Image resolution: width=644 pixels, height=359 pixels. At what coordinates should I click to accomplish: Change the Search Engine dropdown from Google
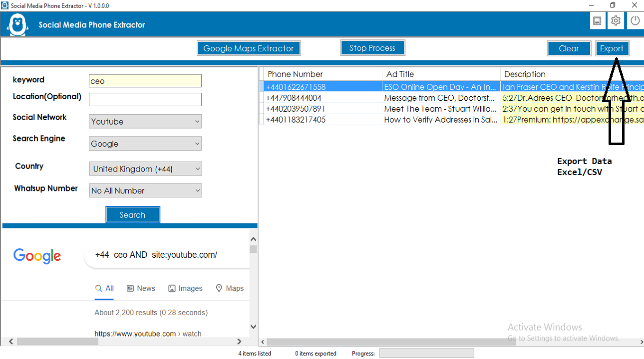coord(145,144)
